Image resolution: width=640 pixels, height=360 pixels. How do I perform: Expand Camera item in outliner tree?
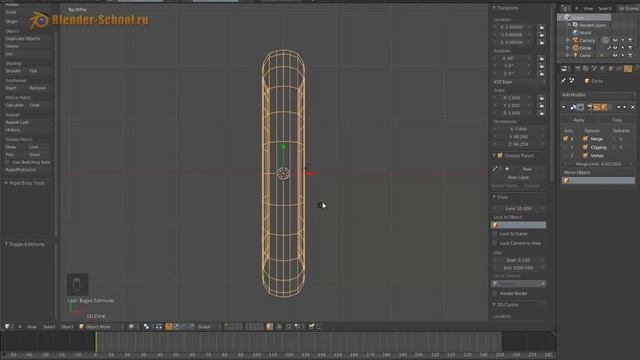(568, 40)
